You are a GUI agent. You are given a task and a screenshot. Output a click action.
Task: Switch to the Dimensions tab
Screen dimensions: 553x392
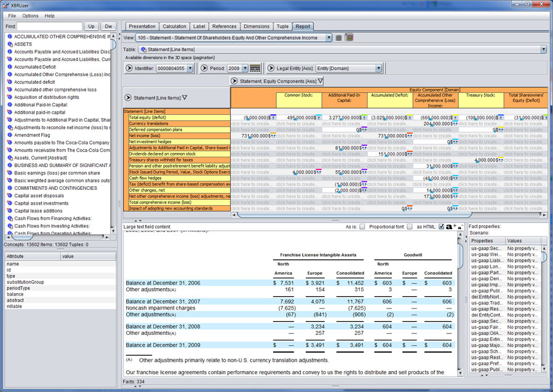[257, 26]
